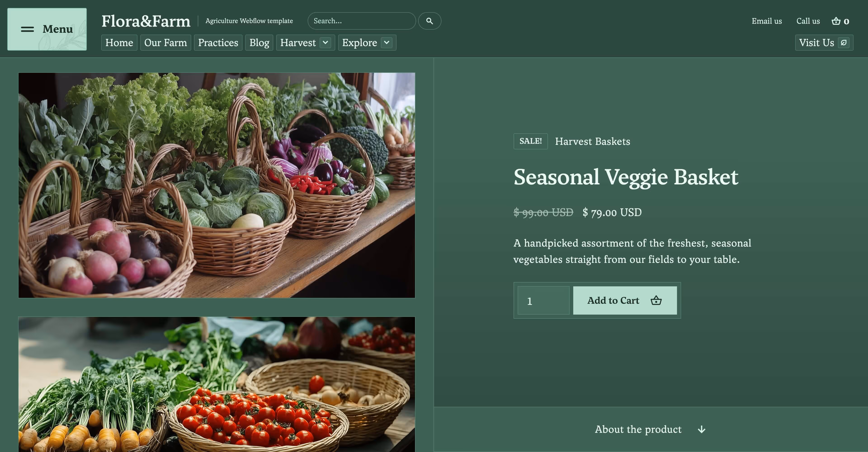
Task: Open the Blog menu item
Action: tap(259, 43)
